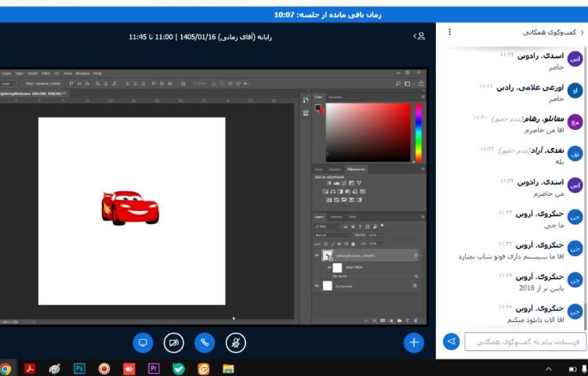Open the chat three-dot options menu
This screenshot has height=376, width=588.
pos(450,32)
